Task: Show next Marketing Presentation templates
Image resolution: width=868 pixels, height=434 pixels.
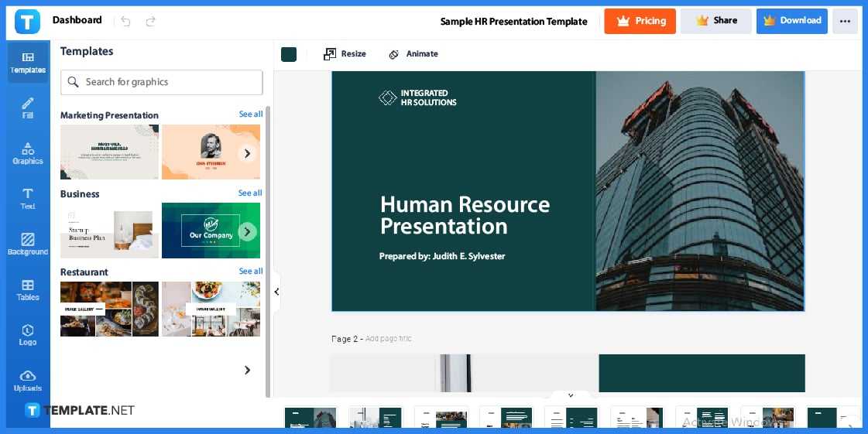Action: click(247, 153)
